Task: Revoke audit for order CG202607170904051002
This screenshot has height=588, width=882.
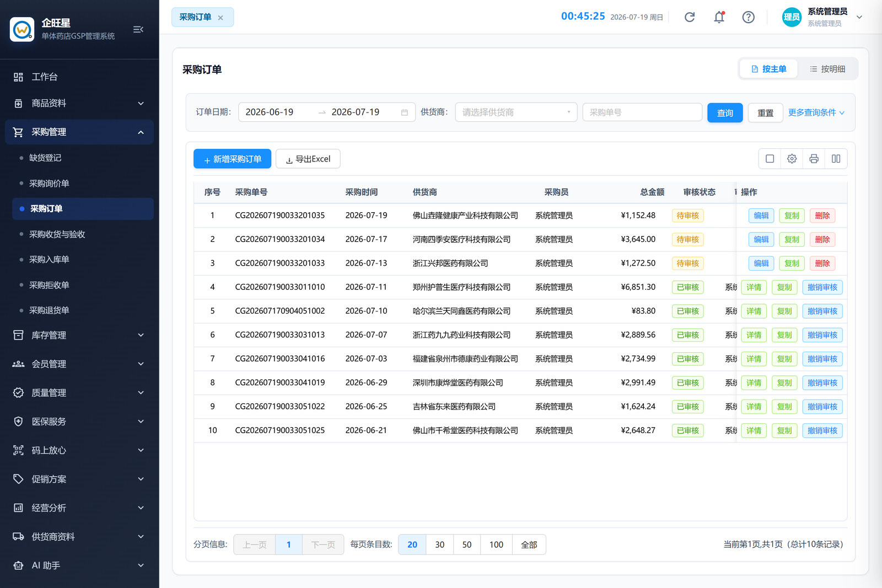Action: click(x=822, y=311)
